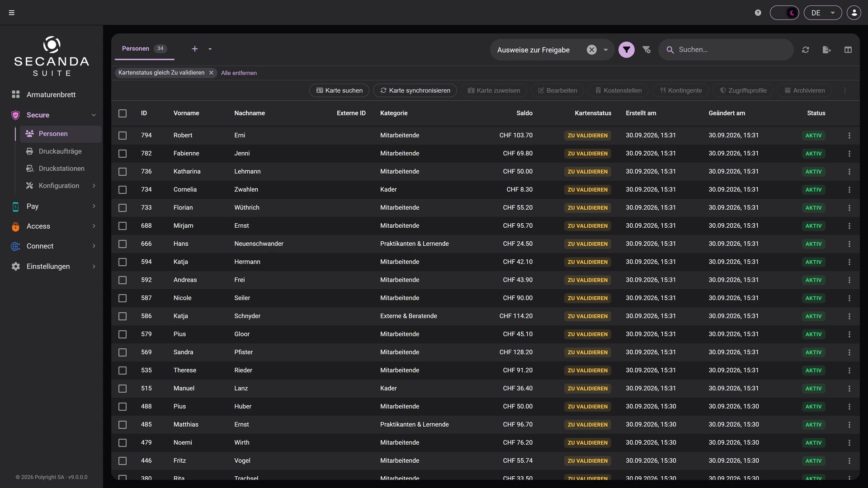The image size is (868, 488).
Task: Open the user account avatar menu
Action: point(854,13)
